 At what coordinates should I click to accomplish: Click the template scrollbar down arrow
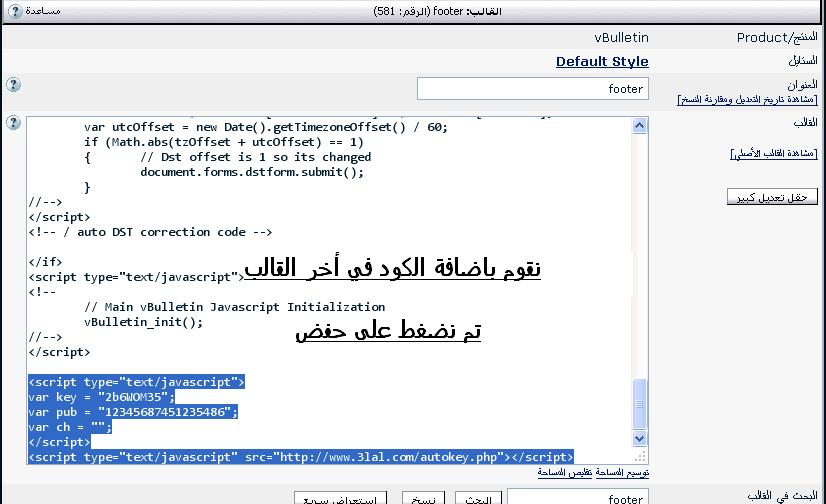tap(640, 438)
